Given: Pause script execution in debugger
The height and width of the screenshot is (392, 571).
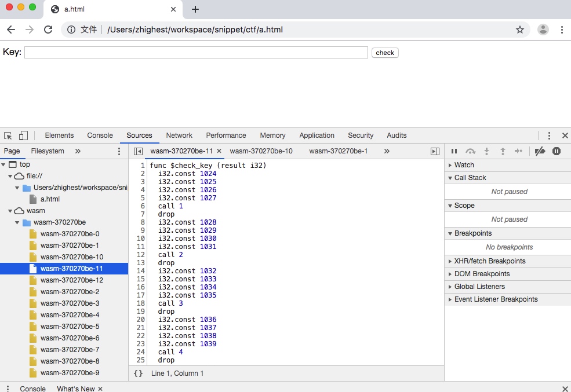Looking at the screenshot, I should coord(454,151).
